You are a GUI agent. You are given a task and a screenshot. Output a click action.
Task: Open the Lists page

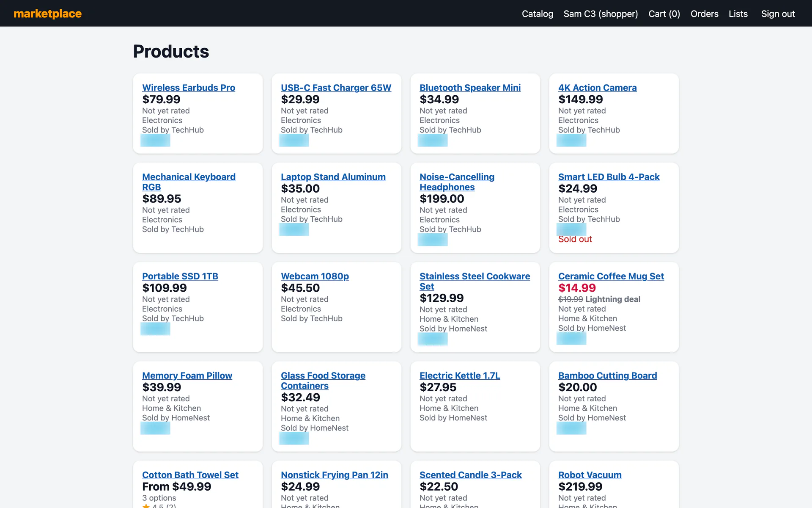coord(738,14)
